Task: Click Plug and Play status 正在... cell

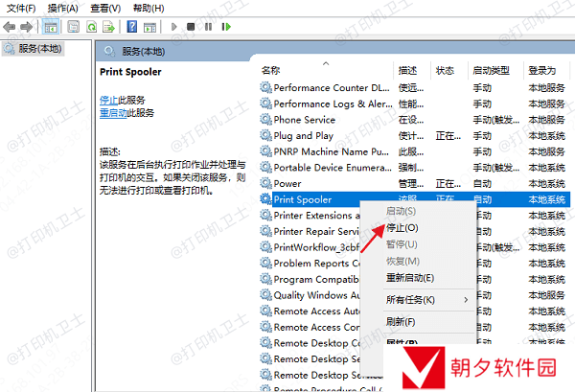Action: (x=448, y=136)
